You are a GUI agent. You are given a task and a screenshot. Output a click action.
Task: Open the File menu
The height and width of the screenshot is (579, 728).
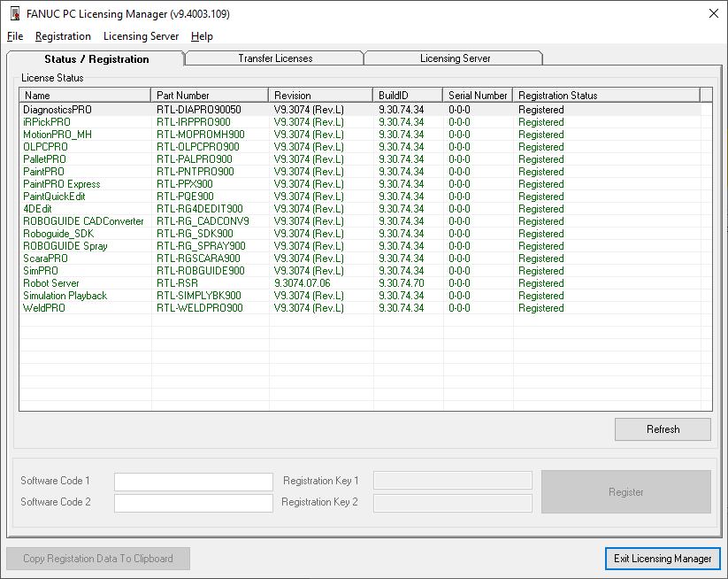[15, 36]
